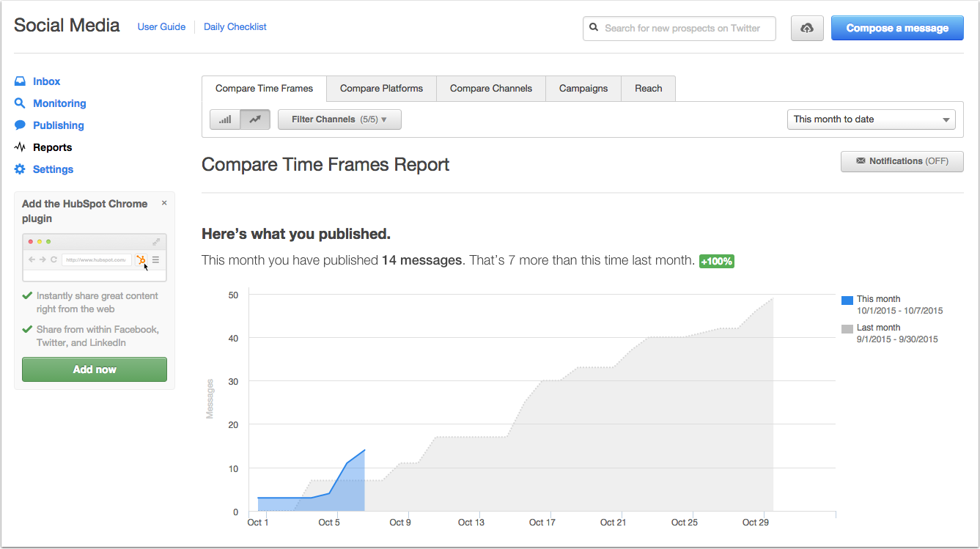Image resolution: width=980 pixels, height=549 pixels.
Task: Click the Inbox tray icon in sidebar
Action: (x=20, y=81)
